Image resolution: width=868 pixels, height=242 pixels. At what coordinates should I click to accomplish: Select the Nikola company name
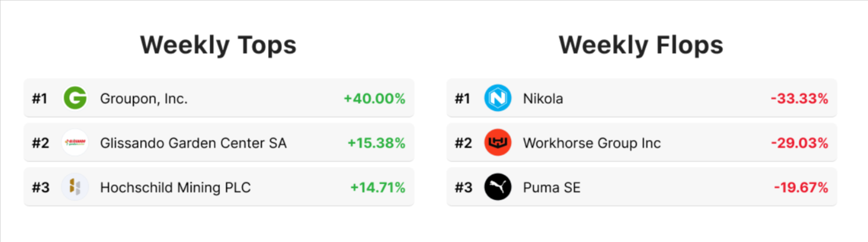(543, 99)
